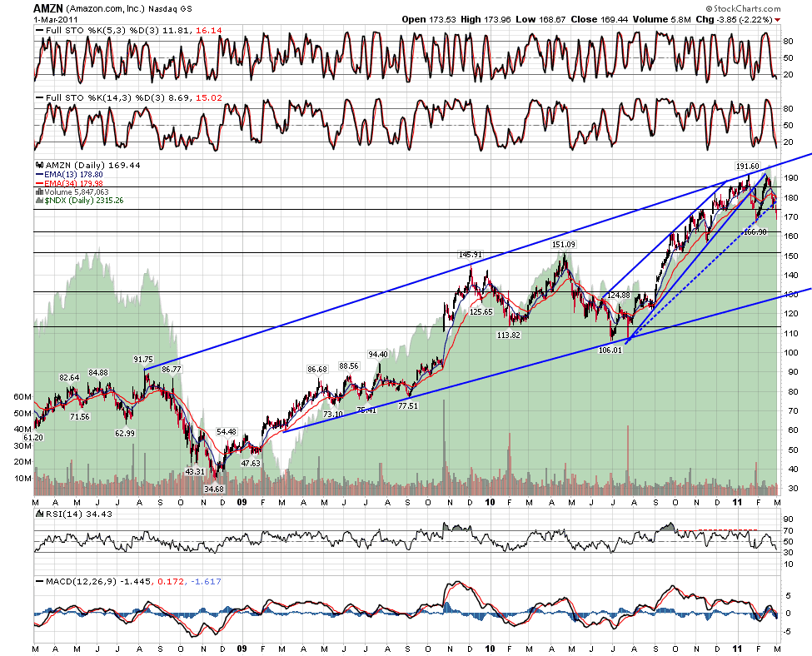812x656 pixels.
Task: Click the 62.99 price annotation
Action: pos(125,434)
